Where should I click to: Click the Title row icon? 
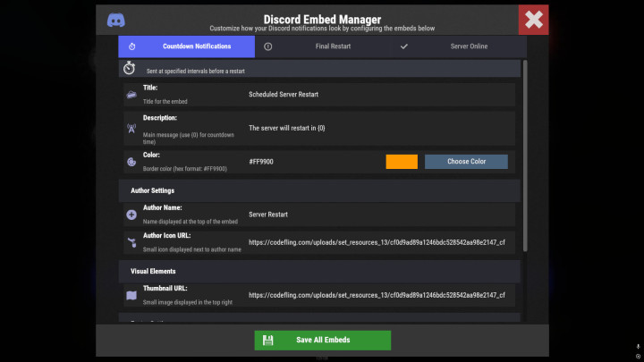(x=131, y=95)
